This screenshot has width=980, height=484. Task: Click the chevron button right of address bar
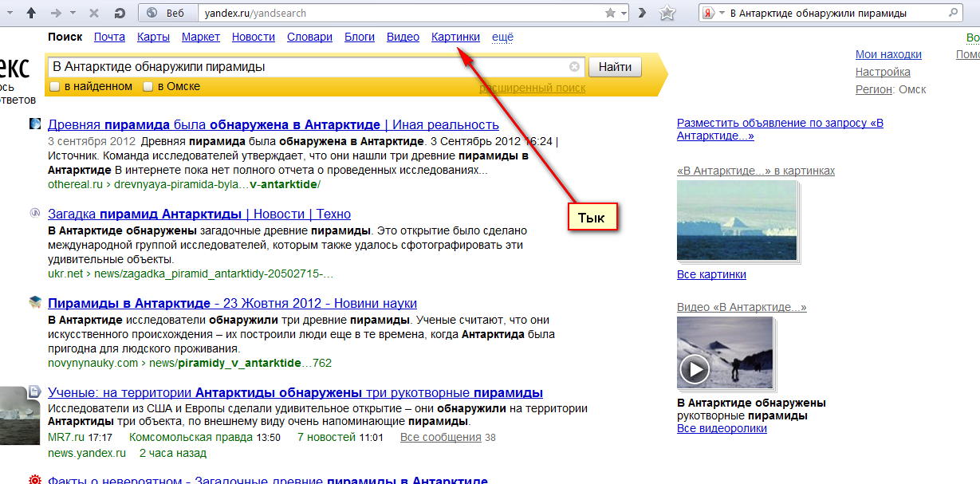tap(642, 13)
